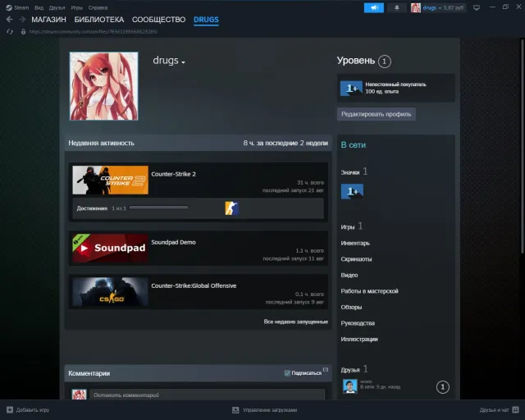Open the Counter-Strike 2 achievement icon
Viewport: 525px width, 420px height.
tap(231, 208)
